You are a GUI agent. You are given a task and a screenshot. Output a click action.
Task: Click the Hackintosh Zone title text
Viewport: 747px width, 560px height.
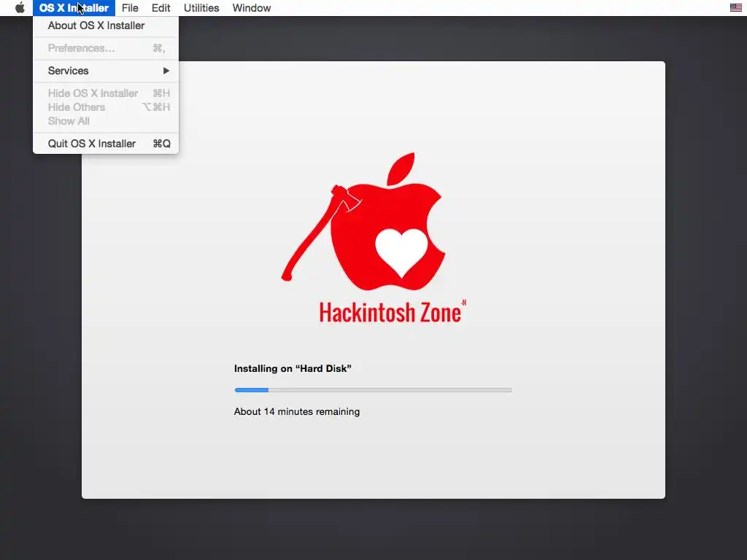click(x=392, y=312)
